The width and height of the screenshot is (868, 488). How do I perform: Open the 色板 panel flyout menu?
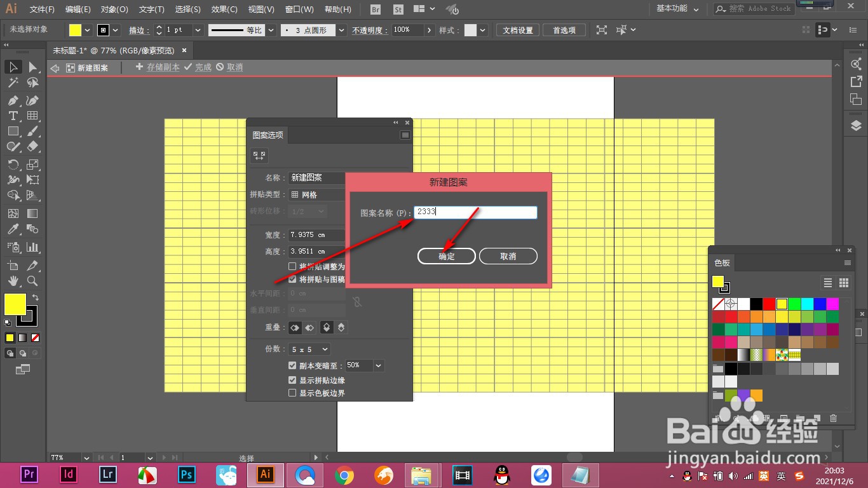coord(848,262)
